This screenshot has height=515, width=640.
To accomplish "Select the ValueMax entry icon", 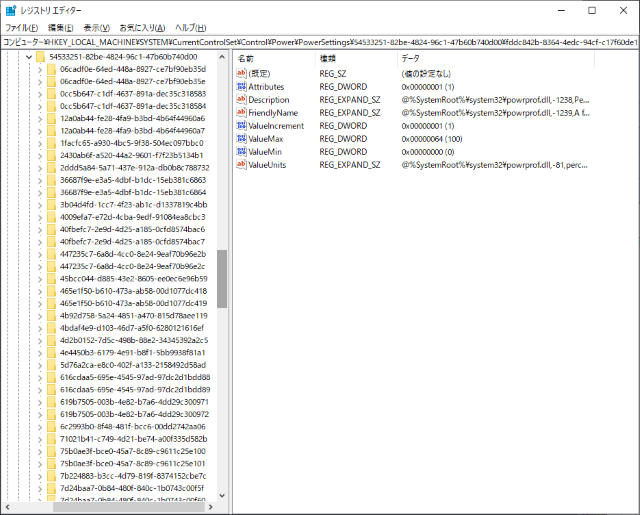I will tap(241, 139).
